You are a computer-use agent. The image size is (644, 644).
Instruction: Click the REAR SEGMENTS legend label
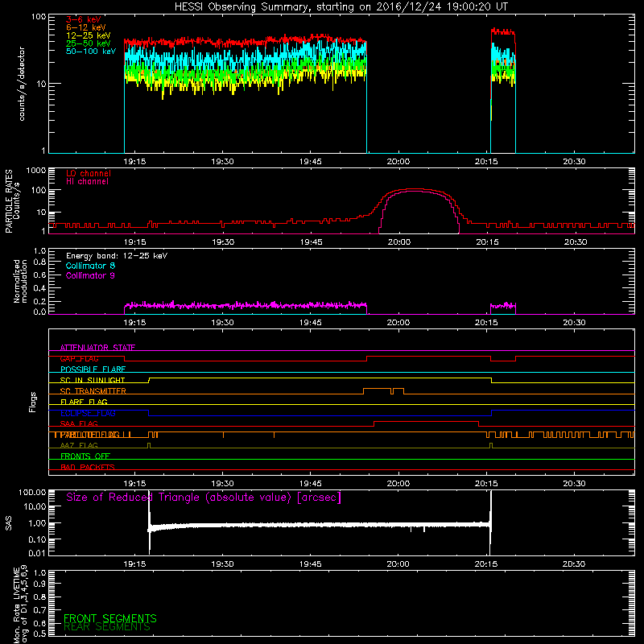click(107, 627)
